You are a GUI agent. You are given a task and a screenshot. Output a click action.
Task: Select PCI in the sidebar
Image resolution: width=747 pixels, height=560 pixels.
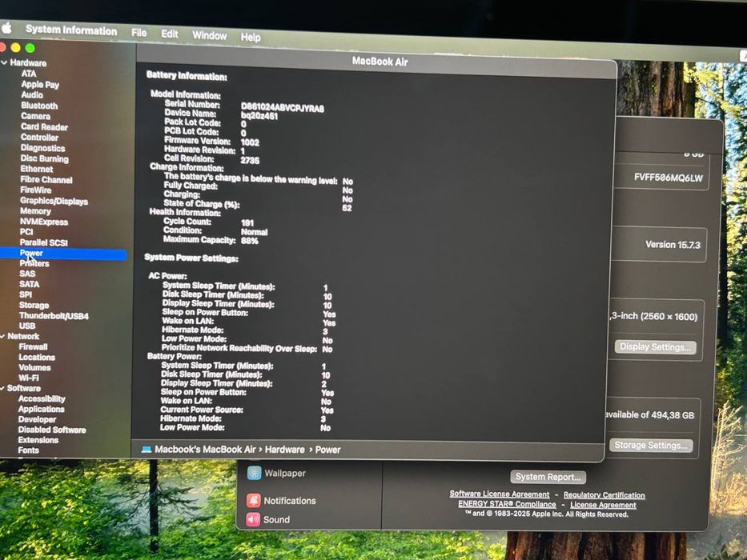click(26, 232)
